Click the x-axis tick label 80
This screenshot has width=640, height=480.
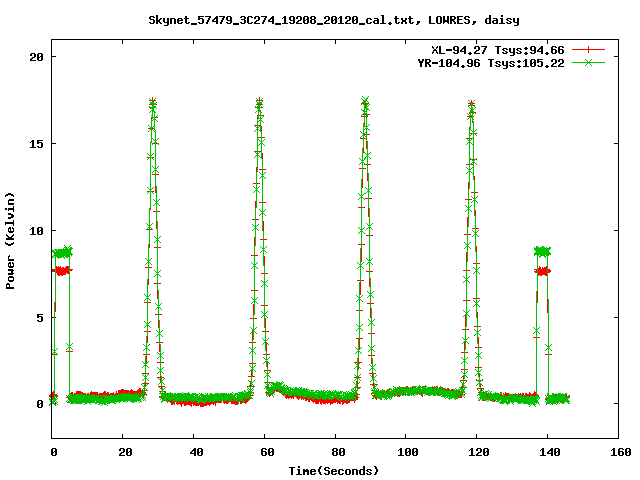coord(335,452)
